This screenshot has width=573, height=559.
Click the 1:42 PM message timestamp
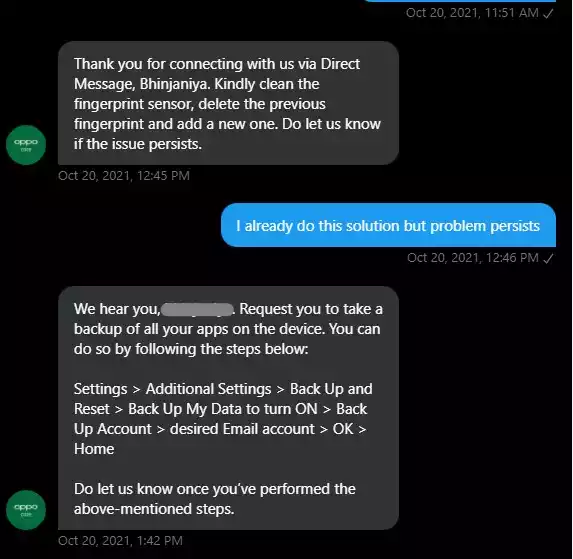[120, 541]
